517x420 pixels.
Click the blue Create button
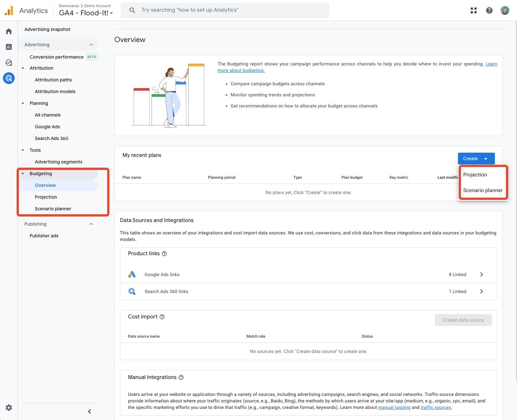tap(476, 159)
